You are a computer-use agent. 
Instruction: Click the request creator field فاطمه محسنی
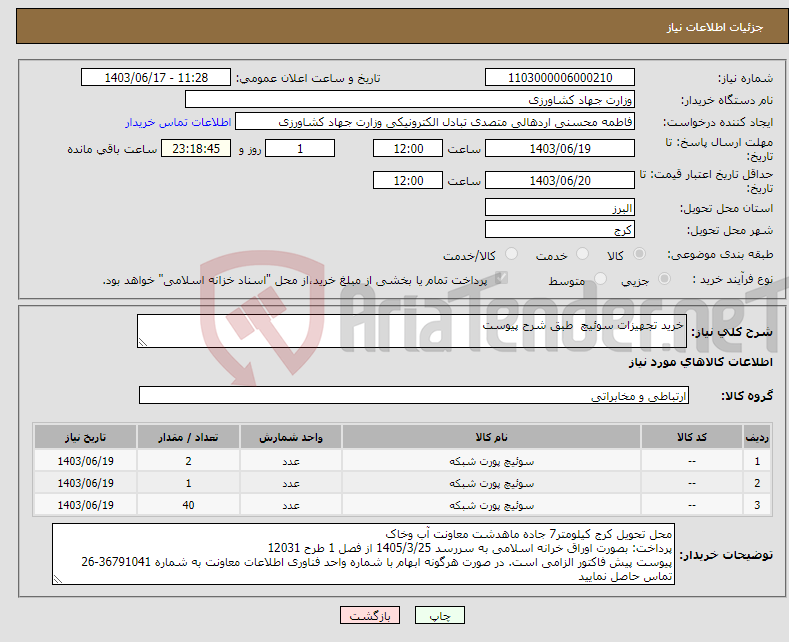(x=435, y=122)
